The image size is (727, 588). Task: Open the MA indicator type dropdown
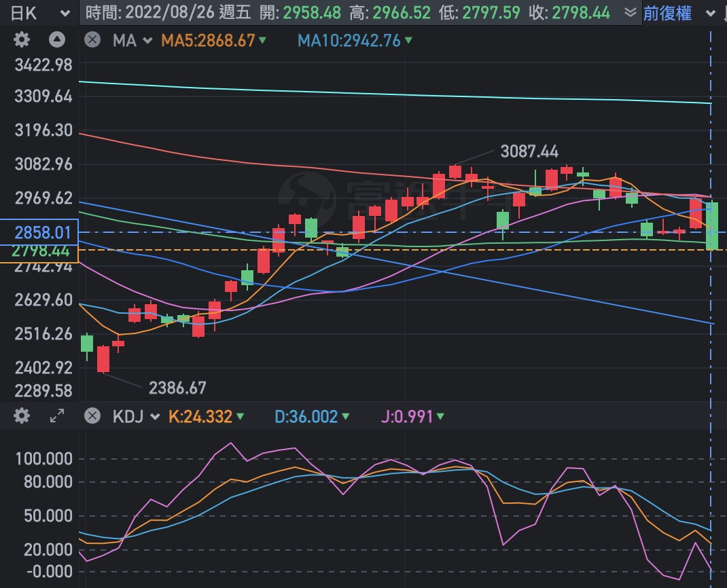pos(134,40)
